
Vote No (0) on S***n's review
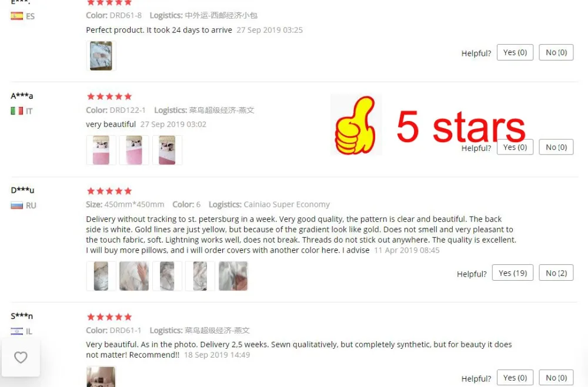tap(556, 378)
